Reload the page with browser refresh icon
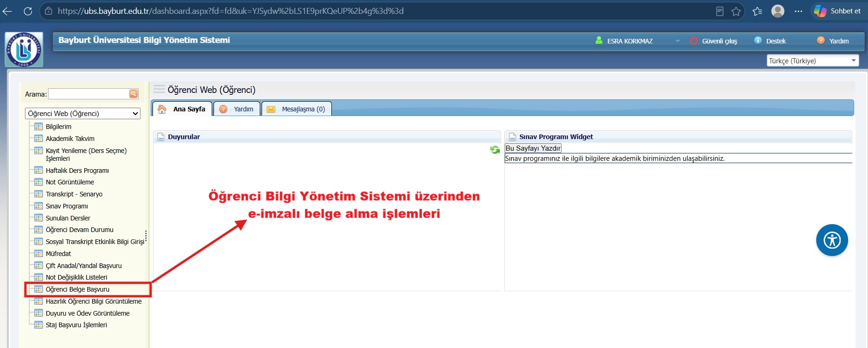 tap(28, 11)
